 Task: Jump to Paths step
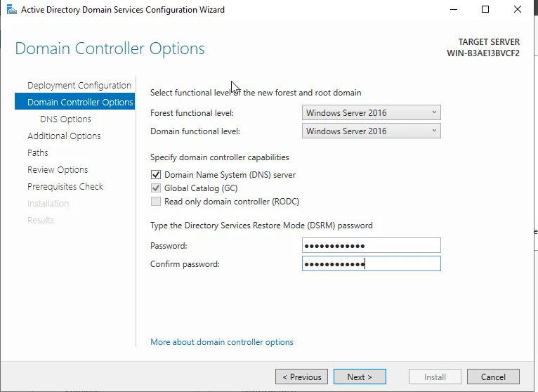tap(38, 152)
